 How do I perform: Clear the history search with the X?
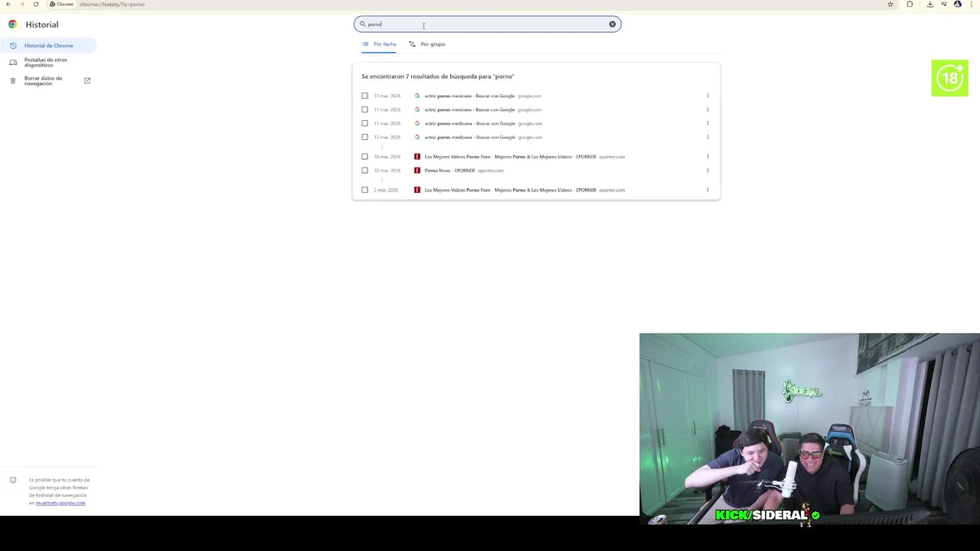[612, 24]
